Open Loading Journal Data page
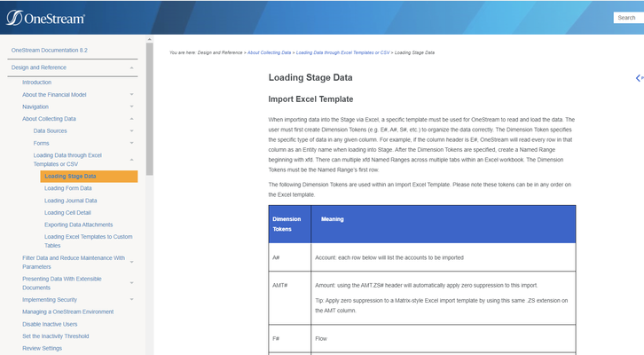 71,201
